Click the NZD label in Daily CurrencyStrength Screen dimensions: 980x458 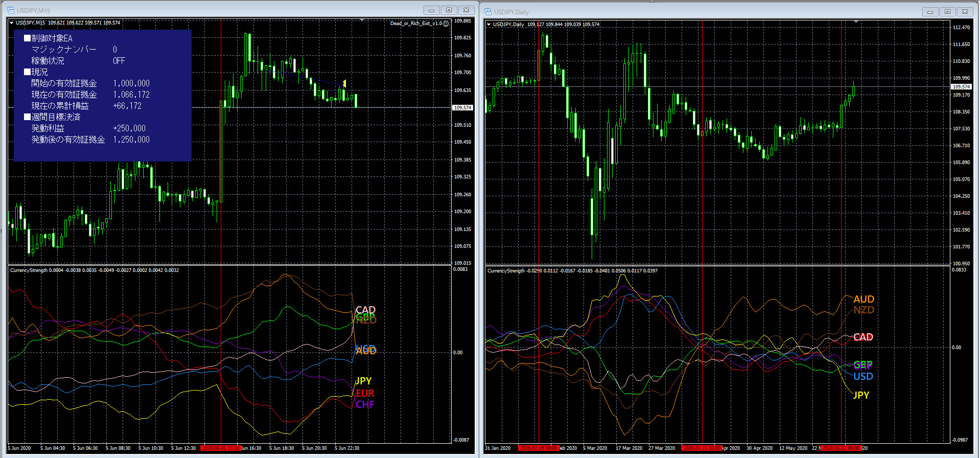(x=864, y=310)
